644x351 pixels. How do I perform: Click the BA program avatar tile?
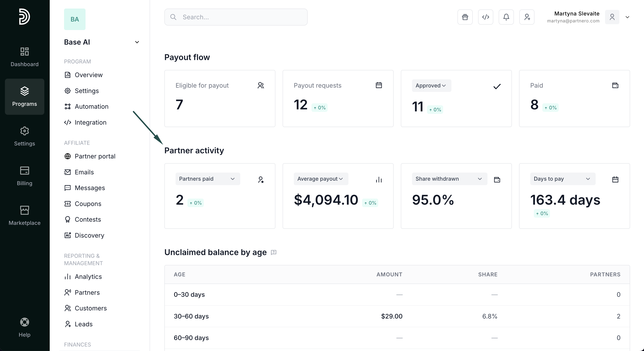[x=75, y=19]
